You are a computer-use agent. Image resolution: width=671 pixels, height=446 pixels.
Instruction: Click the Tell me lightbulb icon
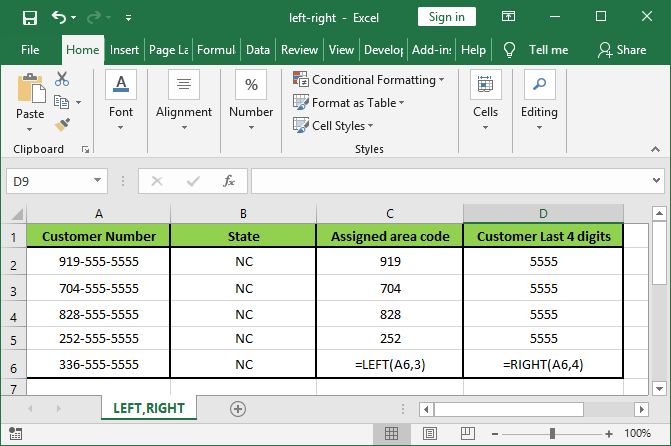(x=509, y=50)
